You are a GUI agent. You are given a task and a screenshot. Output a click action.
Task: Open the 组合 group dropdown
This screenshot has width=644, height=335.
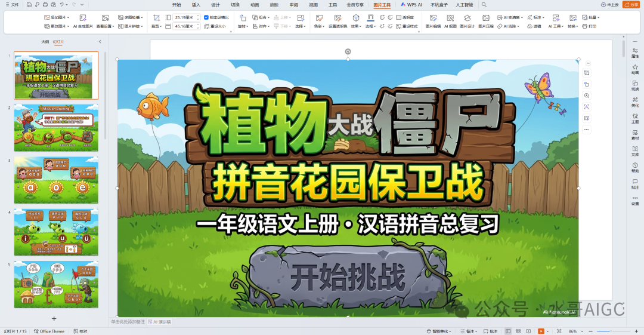(261, 17)
